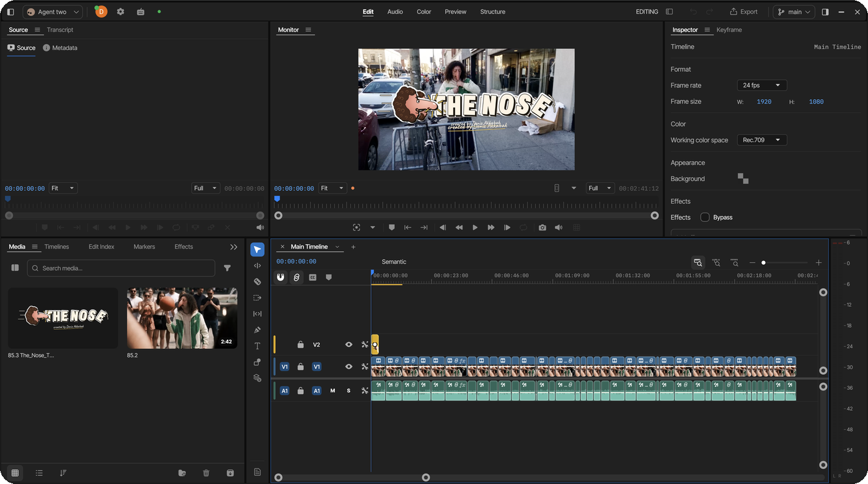The image size is (868, 484).
Task: Filter the media list with the funnel icon
Action: [x=228, y=268]
